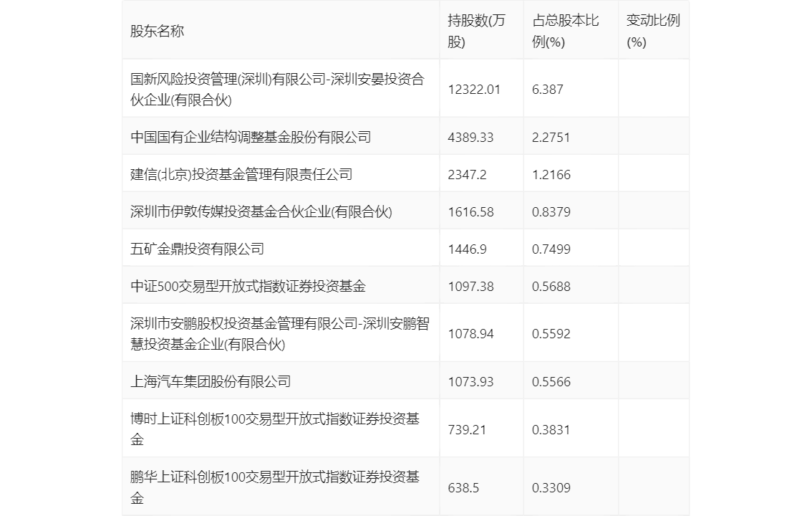Image resolution: width=812 pixels, height=516 pixels.
Task: Click the value 638.5
Action: (463, 487)
